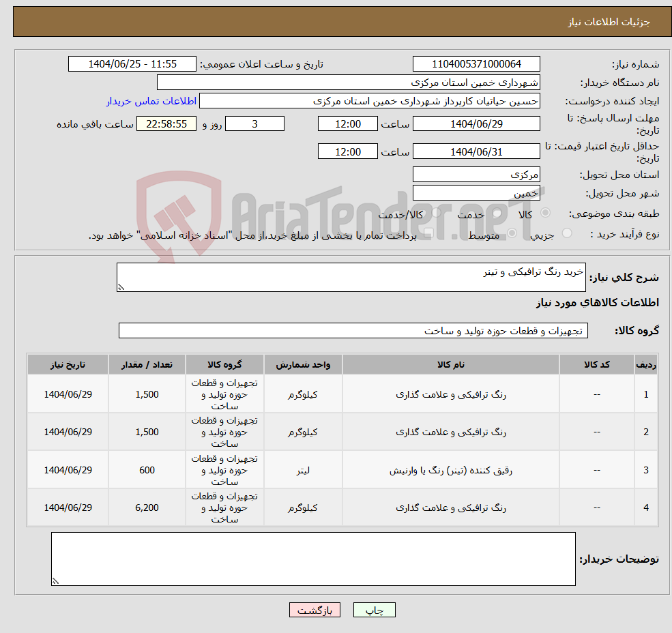672x633 pixels.
Task: Select the first row of the items table
Action: (341, 394)
